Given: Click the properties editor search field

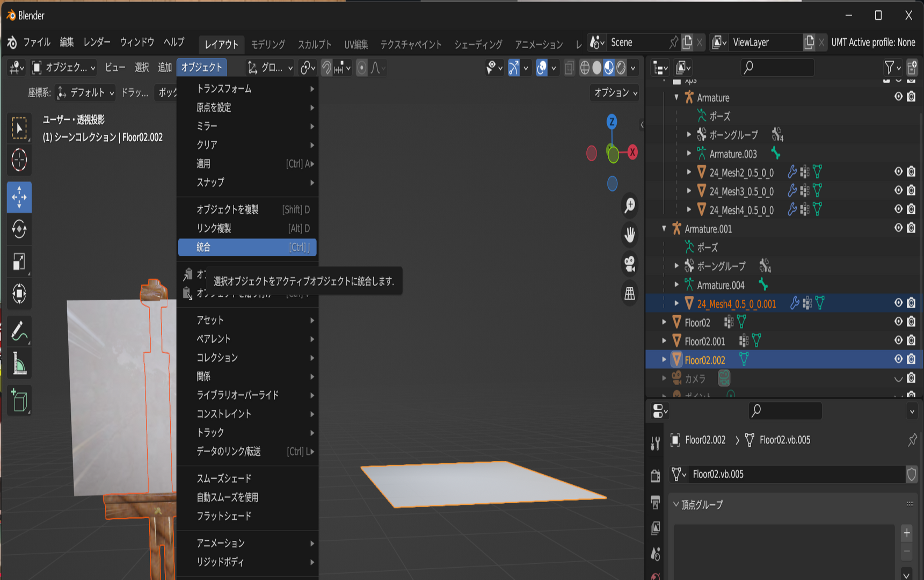Looking at the screenshot, I should point(785,411).
